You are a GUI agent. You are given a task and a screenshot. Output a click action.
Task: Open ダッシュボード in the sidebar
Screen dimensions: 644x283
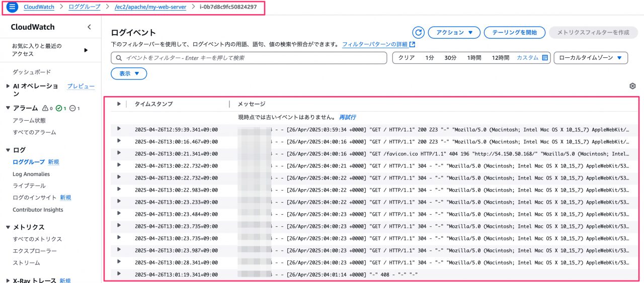click(32, 72)
